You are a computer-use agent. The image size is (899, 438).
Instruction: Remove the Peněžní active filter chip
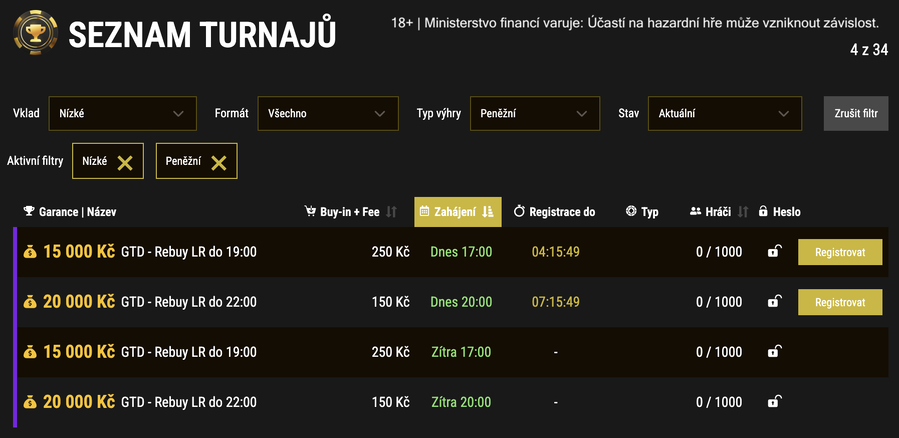point(218,162)
